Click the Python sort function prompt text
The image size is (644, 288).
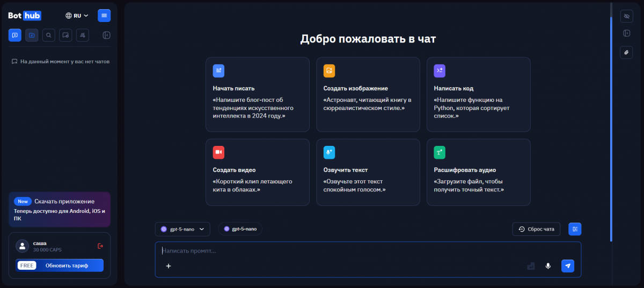[x=472, y=108]
